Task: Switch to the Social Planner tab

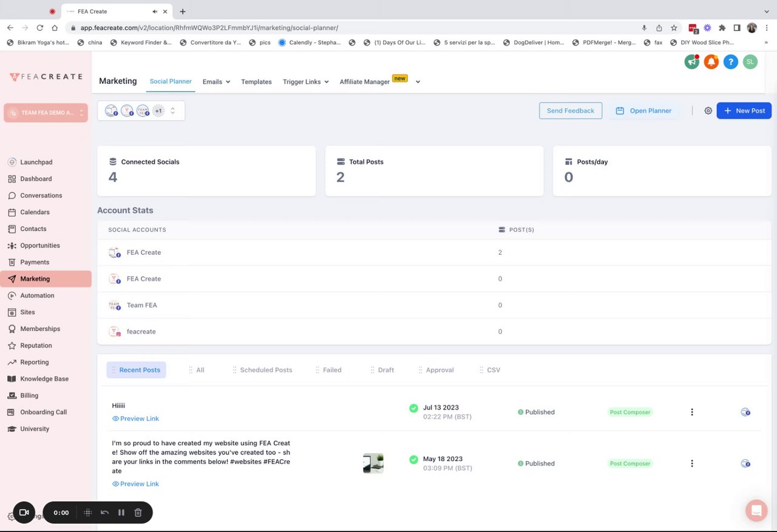Action: (171, 81)
